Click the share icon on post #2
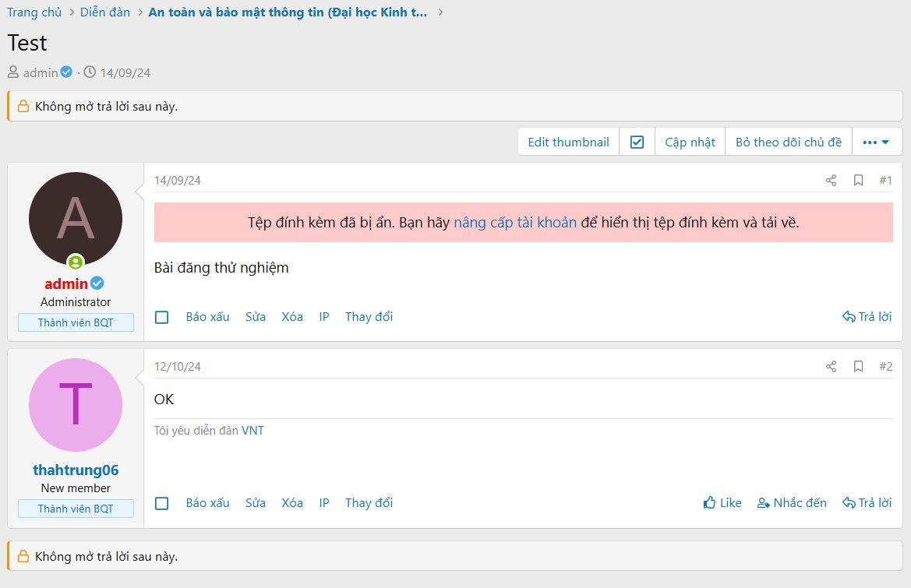 click(831, 367)
